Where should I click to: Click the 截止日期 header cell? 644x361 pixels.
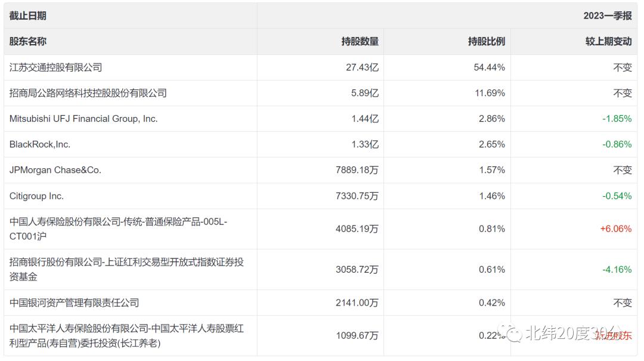pos(27,16)
